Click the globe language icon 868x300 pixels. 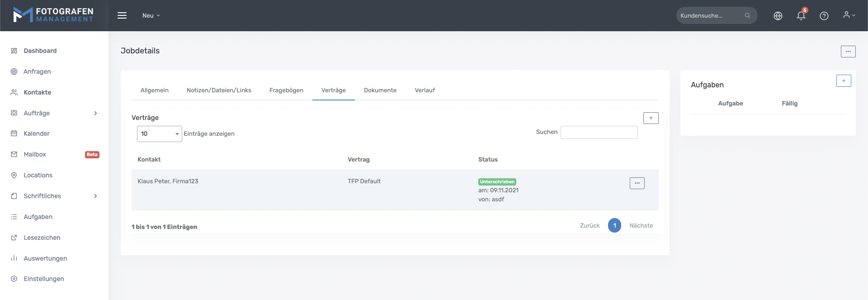(x=778, y=16)
